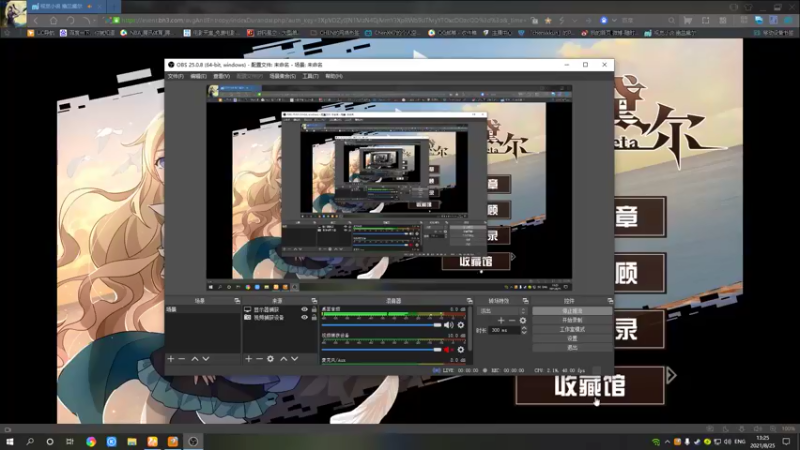
Task: Click the transition duration 300 ms field
Action: coord(504,331)
